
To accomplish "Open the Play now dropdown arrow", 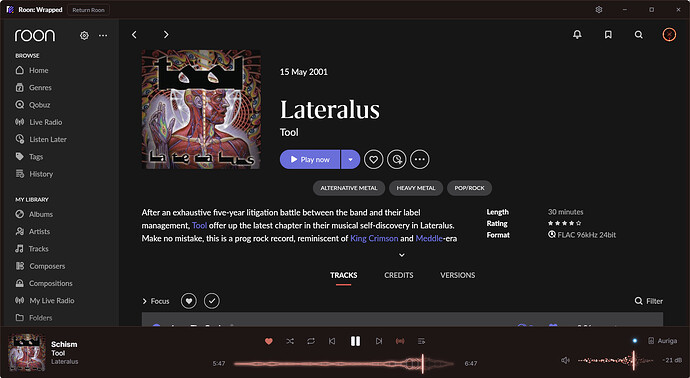I will click(x=351, y=159).
